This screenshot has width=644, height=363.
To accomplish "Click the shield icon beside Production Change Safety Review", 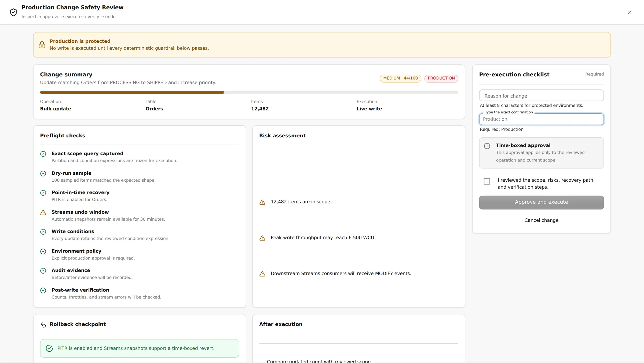I will (13, 12).
